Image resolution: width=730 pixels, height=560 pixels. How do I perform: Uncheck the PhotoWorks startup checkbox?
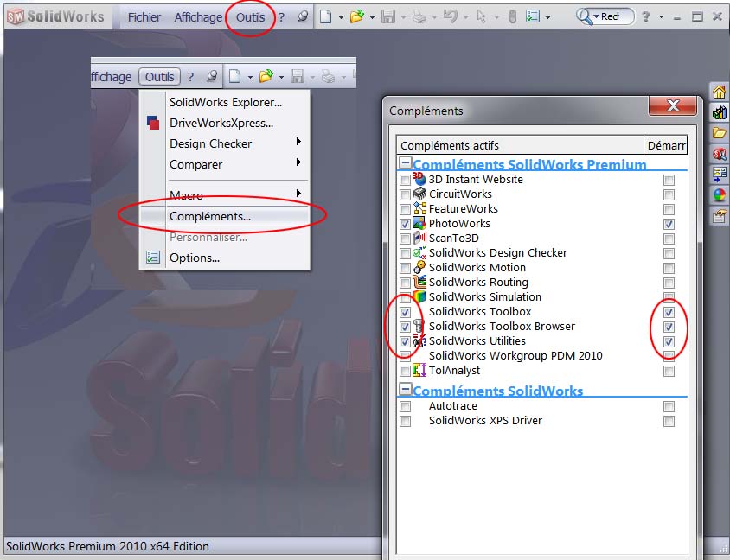669,224
